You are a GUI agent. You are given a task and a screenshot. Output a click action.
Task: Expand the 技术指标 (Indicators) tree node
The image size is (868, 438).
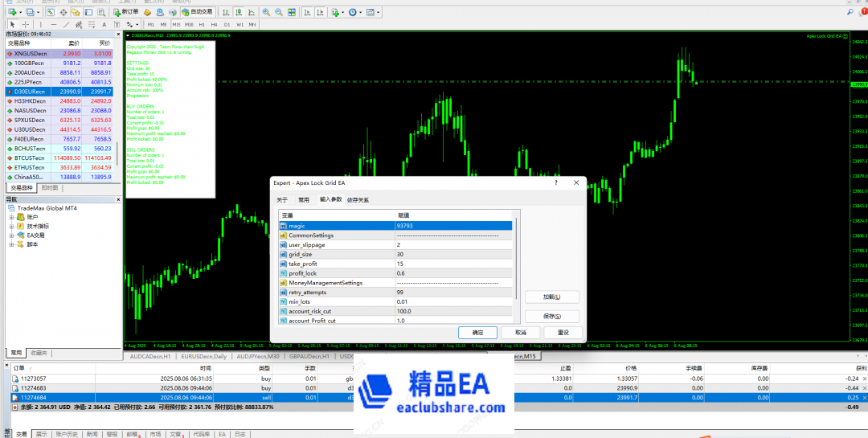[11, 227]
